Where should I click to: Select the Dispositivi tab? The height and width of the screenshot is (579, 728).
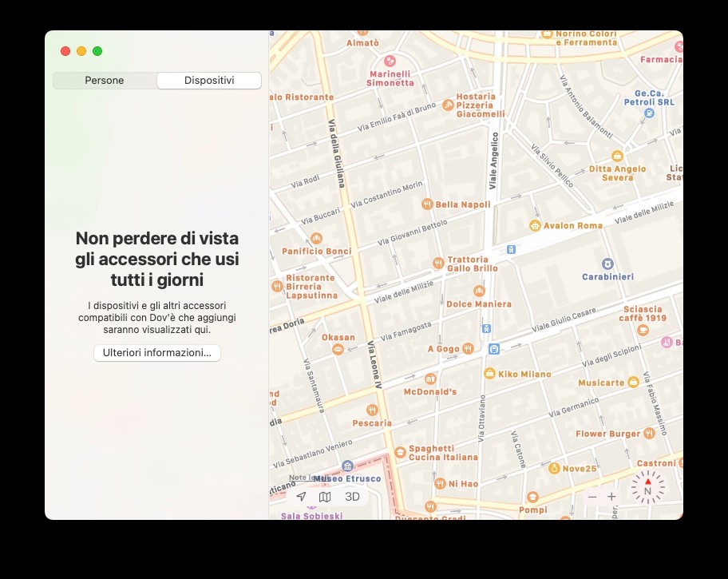[209, 81]
